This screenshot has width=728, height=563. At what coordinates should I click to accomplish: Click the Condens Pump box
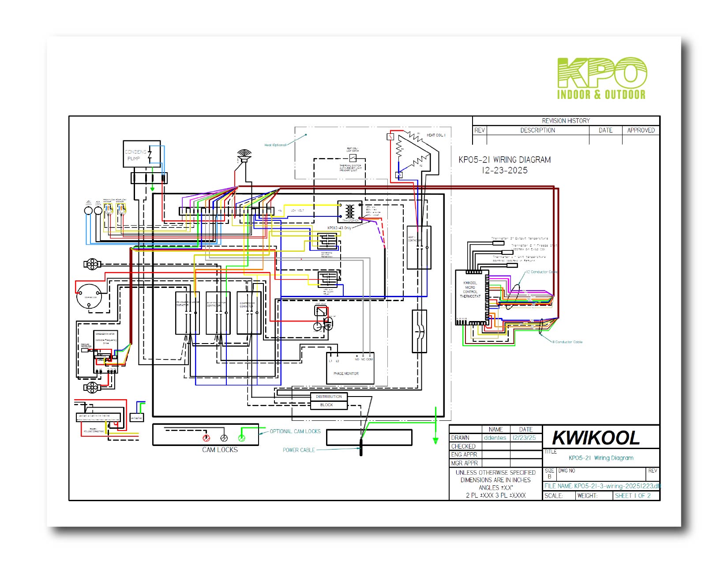click(x=141, y=154)
